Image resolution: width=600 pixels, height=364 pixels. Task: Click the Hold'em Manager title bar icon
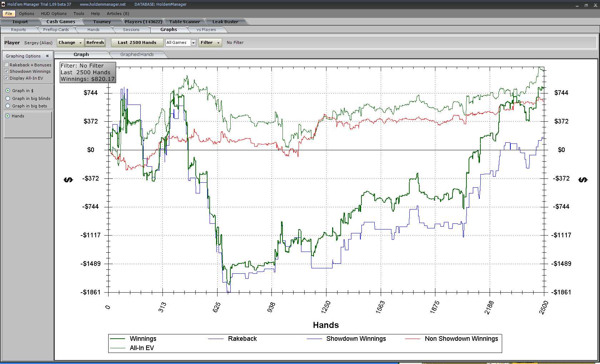[x=3, y=4]
